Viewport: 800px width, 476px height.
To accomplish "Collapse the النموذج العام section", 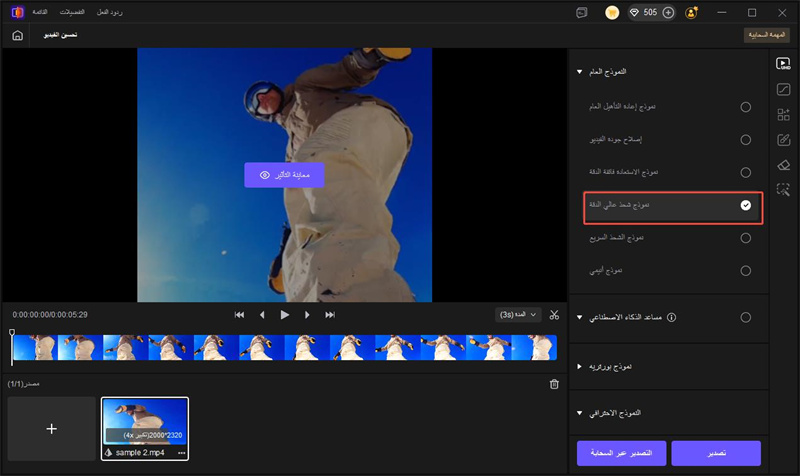I will [579, 72].
